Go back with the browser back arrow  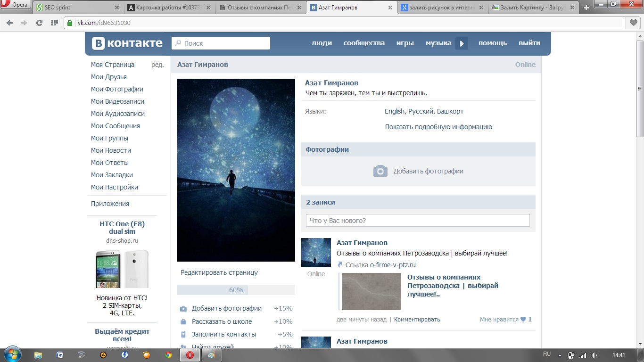pos(10,23)
